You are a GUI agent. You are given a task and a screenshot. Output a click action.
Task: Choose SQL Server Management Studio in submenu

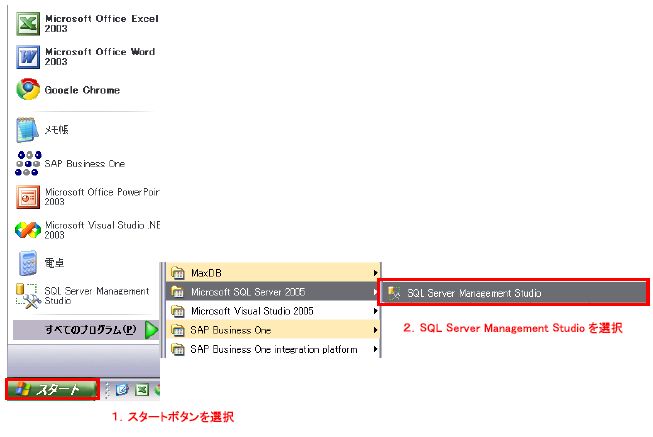[514, 293]
